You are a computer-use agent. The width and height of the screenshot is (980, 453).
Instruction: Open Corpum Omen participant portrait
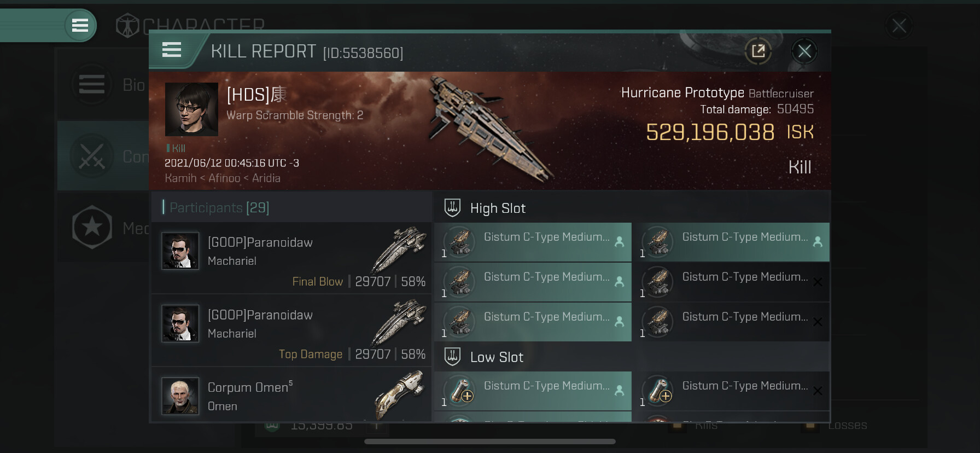coord(180,397)
